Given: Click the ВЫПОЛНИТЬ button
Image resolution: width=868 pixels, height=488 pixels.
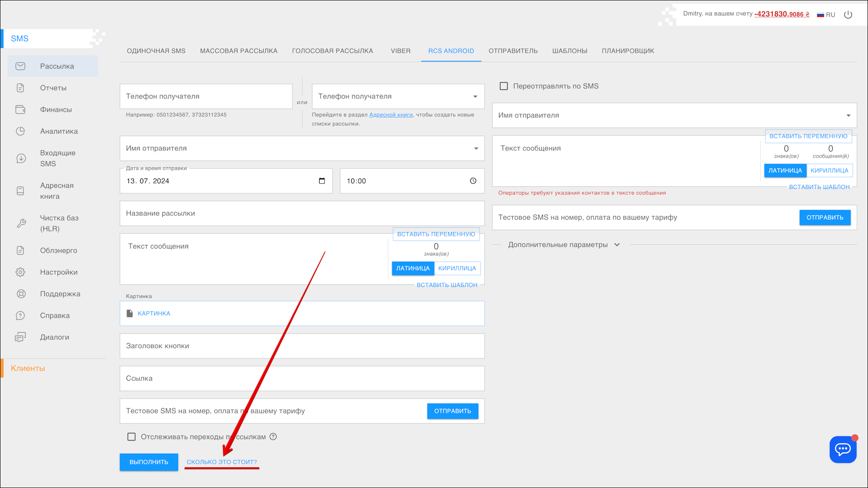Looking at the screenshot, I should click(149, 462).
